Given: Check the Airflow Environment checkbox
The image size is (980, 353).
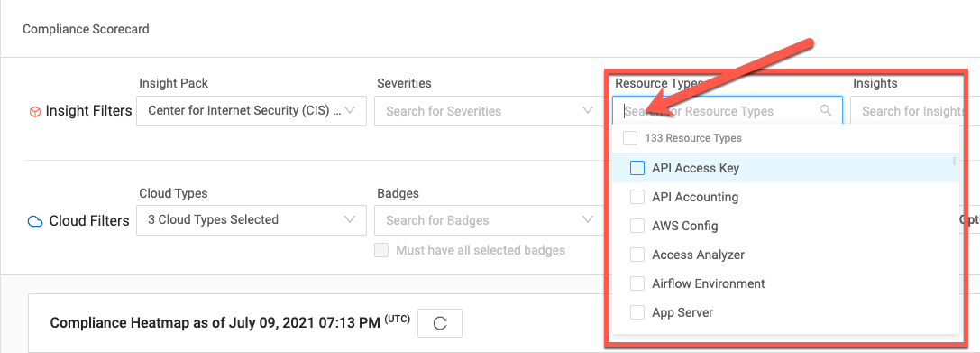Looking at the screenshot, I should coord(637,283).
